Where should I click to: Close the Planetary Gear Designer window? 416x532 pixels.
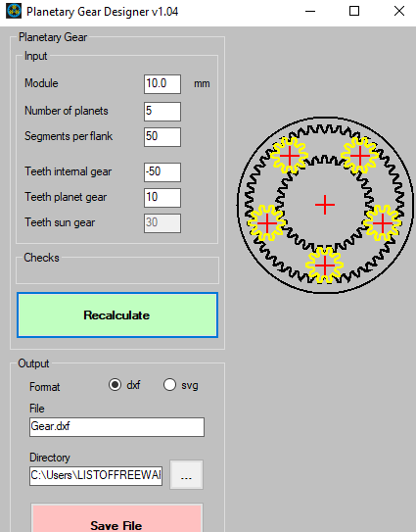tap(399, 11)
